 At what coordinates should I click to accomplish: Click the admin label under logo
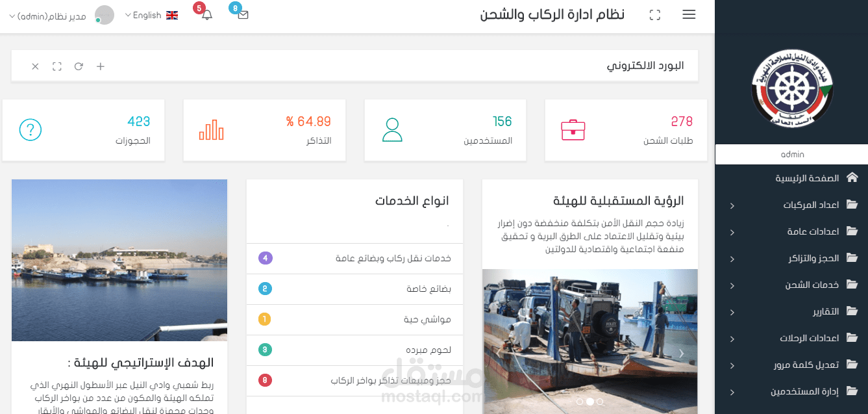click(792, 154)
